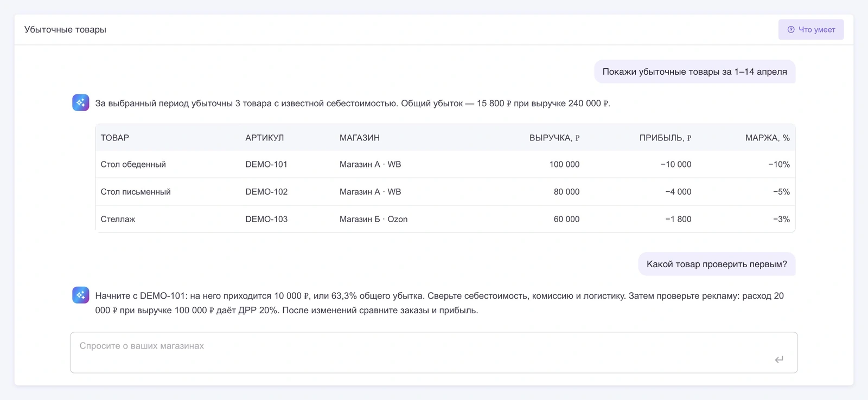This screenshot has height=400, width=868.
Task: Focus the "Спросите о ваших магазинах" input
Action: point(434,352)
